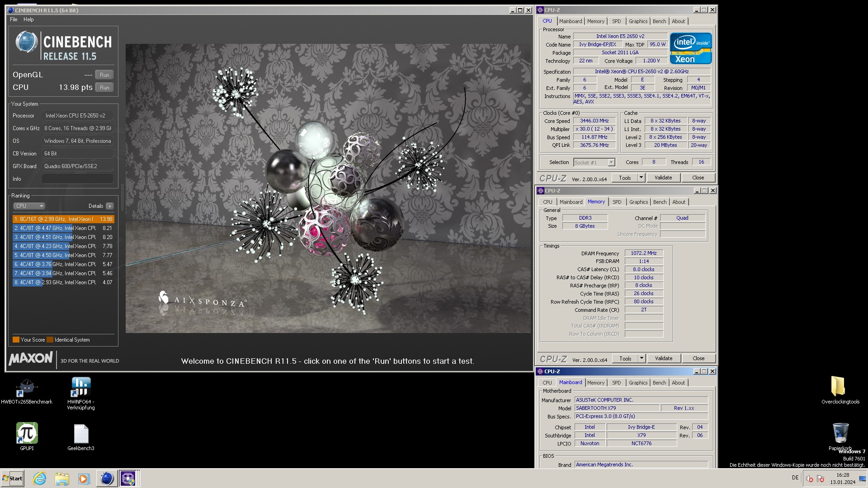
Task: Launch Internet Explorer from taskbar
Action: click(40, 479)
